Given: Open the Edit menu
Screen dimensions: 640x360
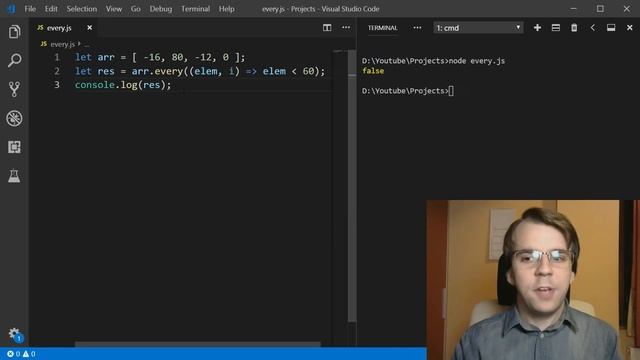Looking at the screenshot, I should [x=51, y=9].
